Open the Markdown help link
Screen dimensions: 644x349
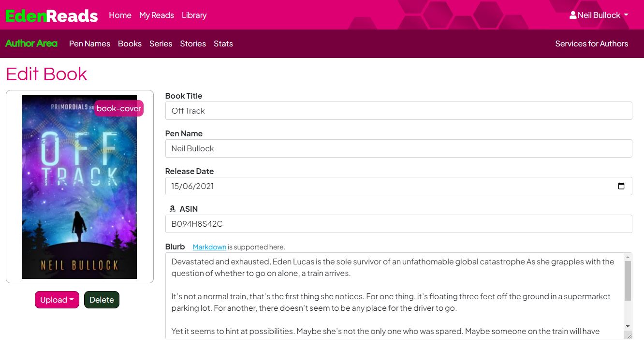209,247
